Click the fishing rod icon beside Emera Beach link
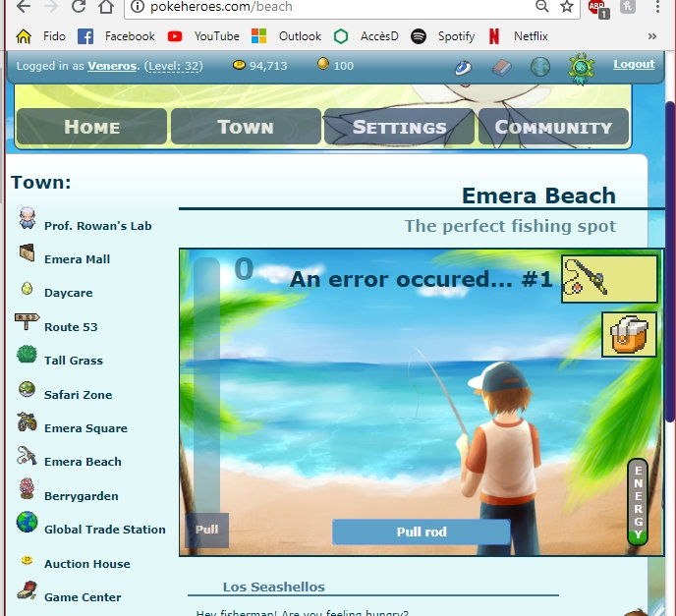Viewport: 676px width, 616px height. (x=27, y=456)
